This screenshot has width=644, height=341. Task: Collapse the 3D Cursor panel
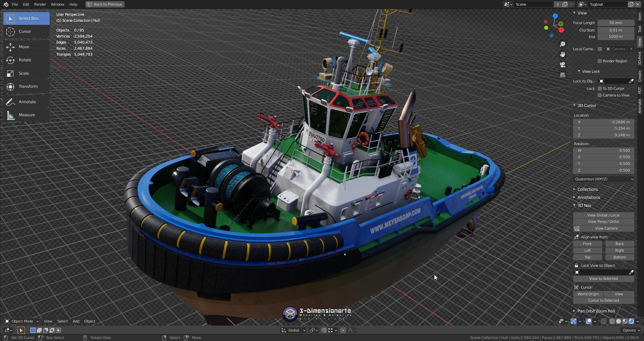tap(586, 106)
